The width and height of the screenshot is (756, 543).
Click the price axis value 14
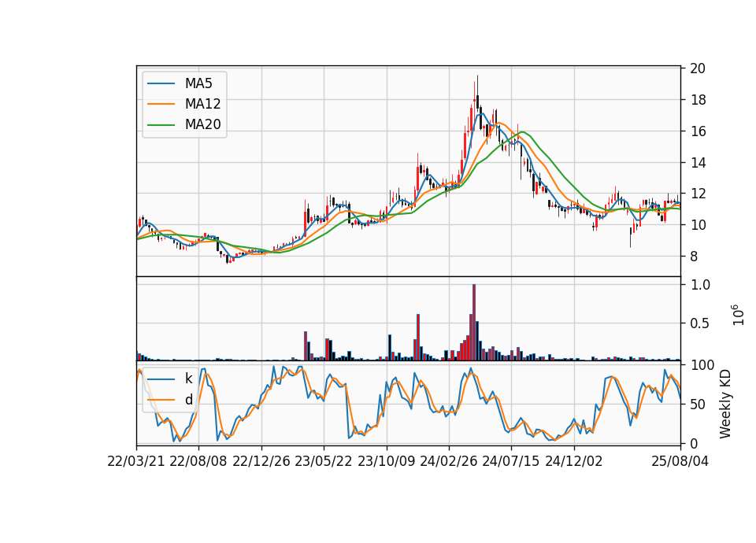coord(697,163)
